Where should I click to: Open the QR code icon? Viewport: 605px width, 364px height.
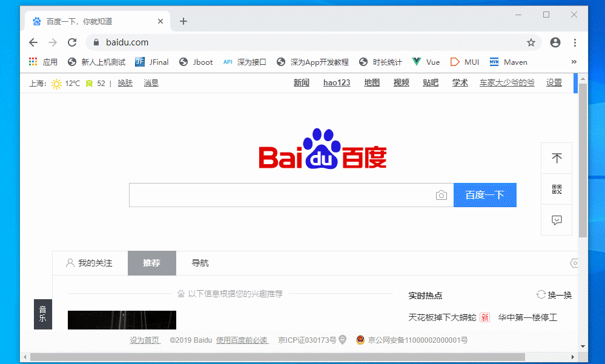click(x=557, y=189)
